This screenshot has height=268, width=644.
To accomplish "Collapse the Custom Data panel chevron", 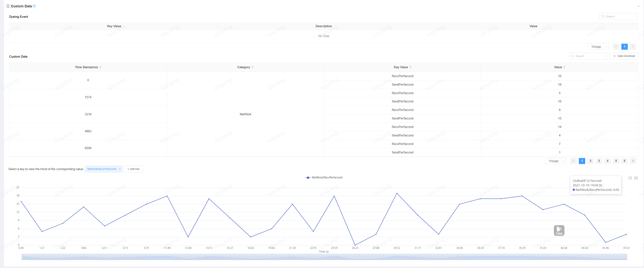I will pos(638,6).
